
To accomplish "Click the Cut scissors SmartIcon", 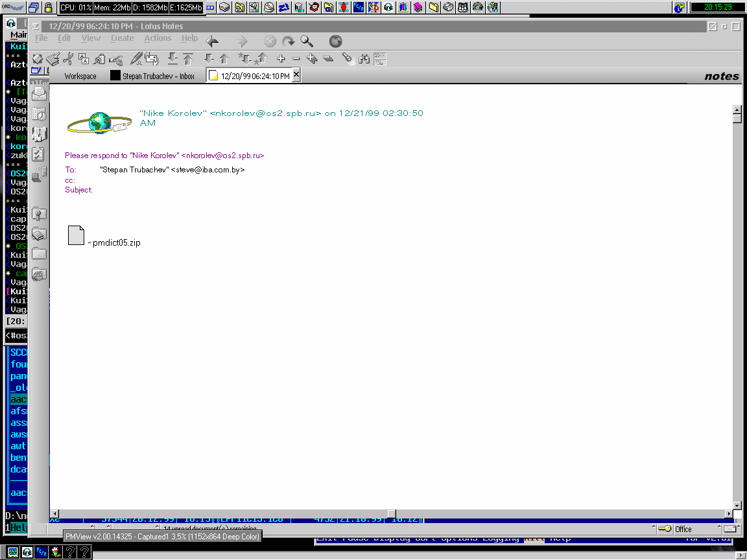I will (x=69, y=58).
